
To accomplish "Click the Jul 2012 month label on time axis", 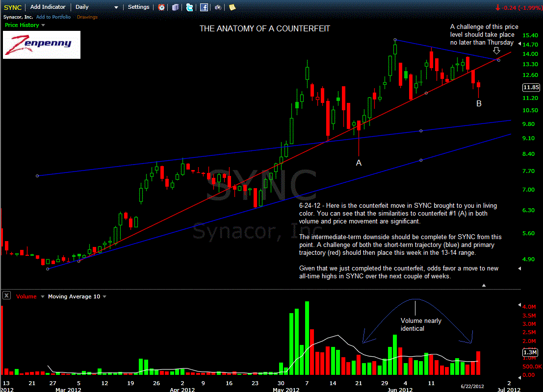I will [x=509, y=390].
